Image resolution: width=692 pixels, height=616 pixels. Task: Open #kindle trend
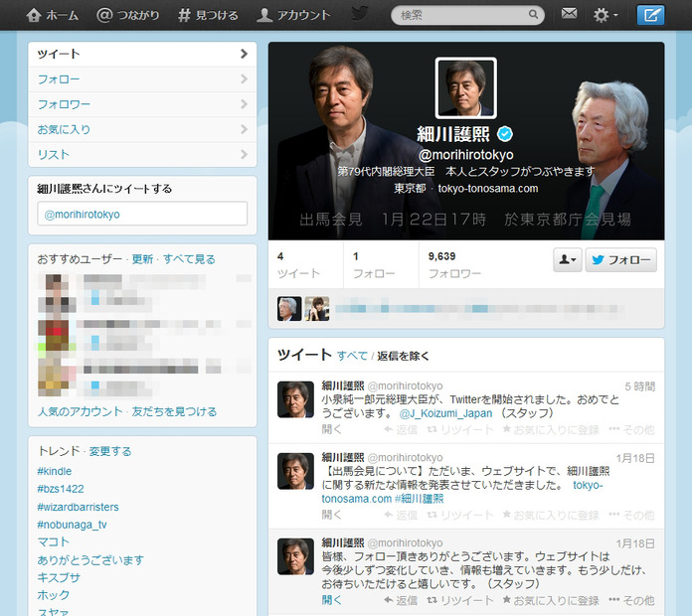click(55, 471)
